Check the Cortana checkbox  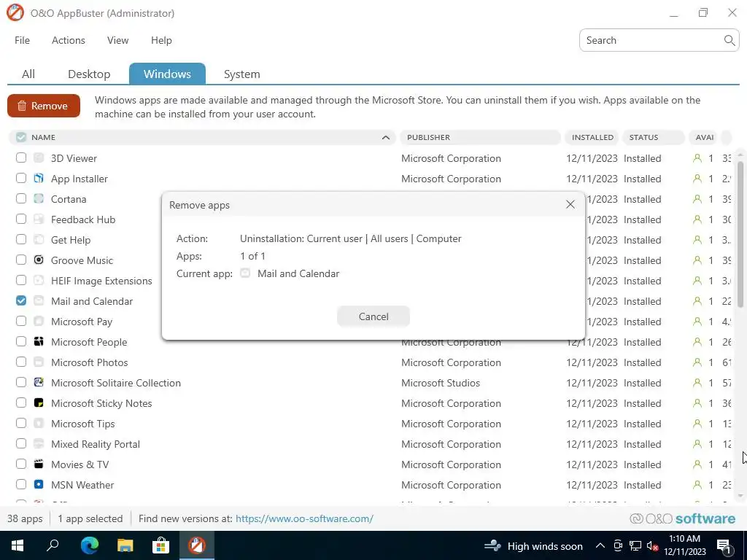pos(21,198)
